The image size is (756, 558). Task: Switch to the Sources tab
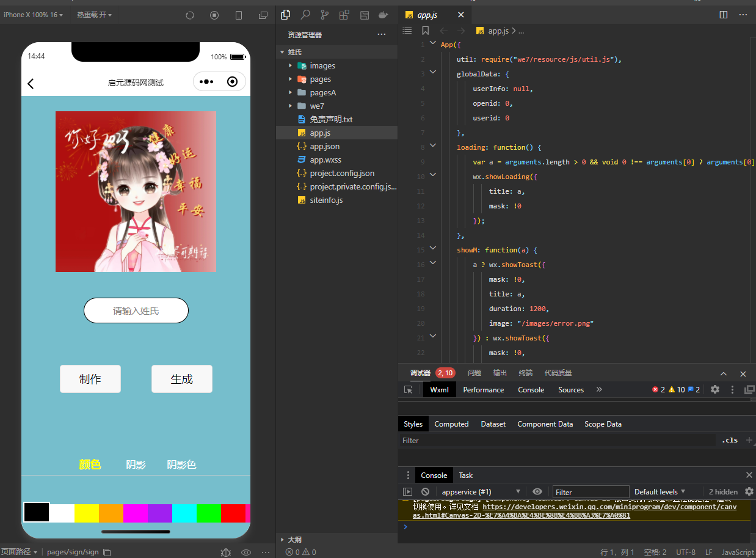coord(571,389)
